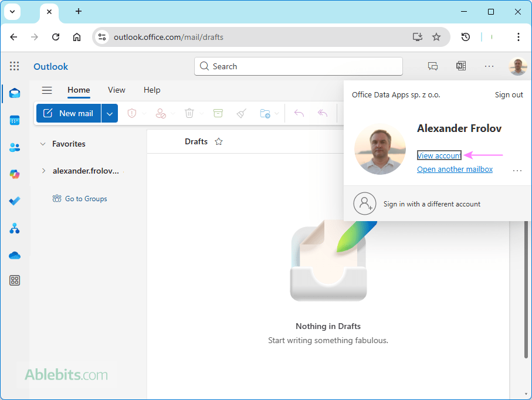Switch to the View ribbon tab
The height and width of the screenshot is (400, 532).
click(116, 90)
